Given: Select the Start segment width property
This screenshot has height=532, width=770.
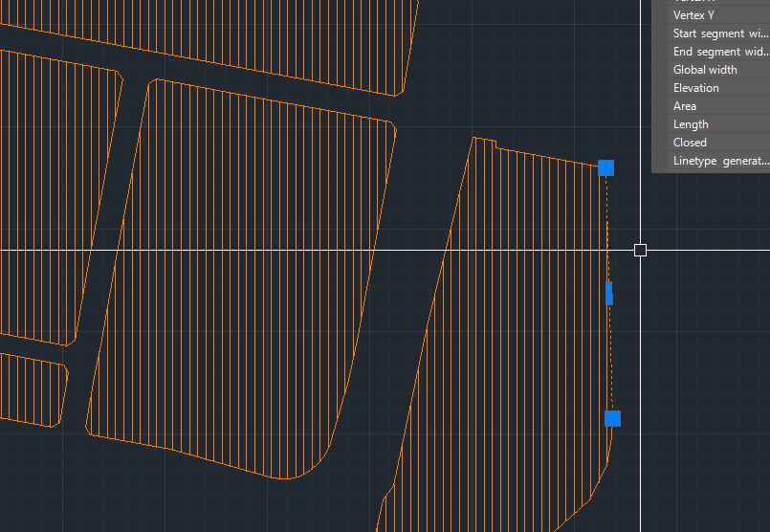Looking at the screenshot, I should click(x=719, y=33).
